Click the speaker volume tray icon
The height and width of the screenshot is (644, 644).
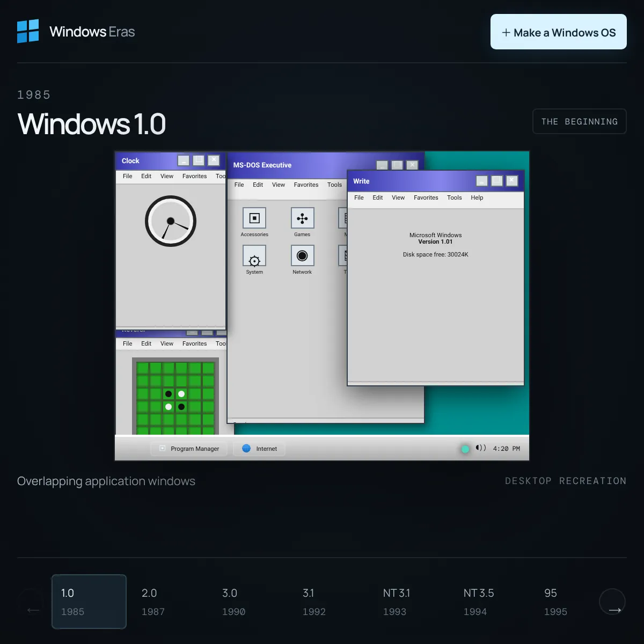coord(481,448)
